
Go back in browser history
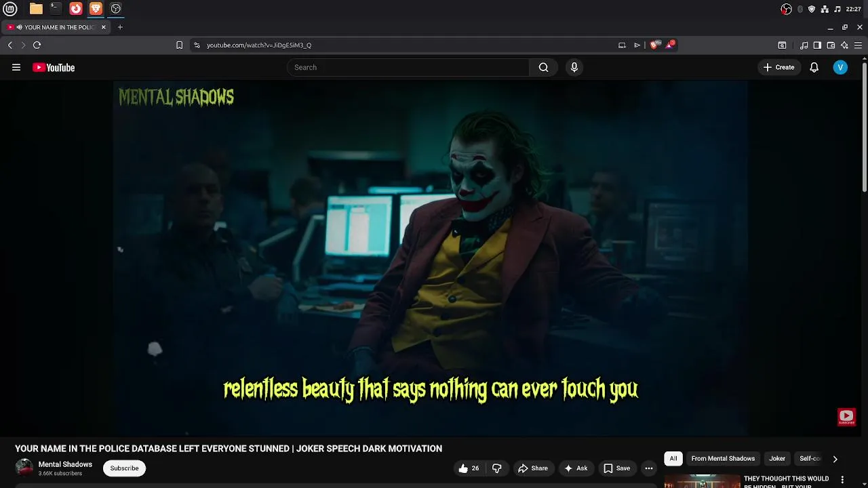click(9, 45)
